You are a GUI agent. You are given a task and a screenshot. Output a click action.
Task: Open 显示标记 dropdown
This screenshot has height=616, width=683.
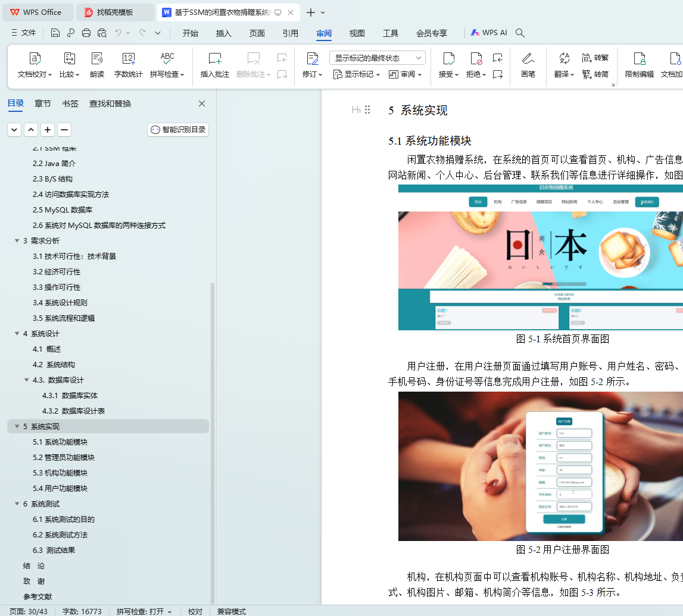pyautogui.click(x=356, y=74)
